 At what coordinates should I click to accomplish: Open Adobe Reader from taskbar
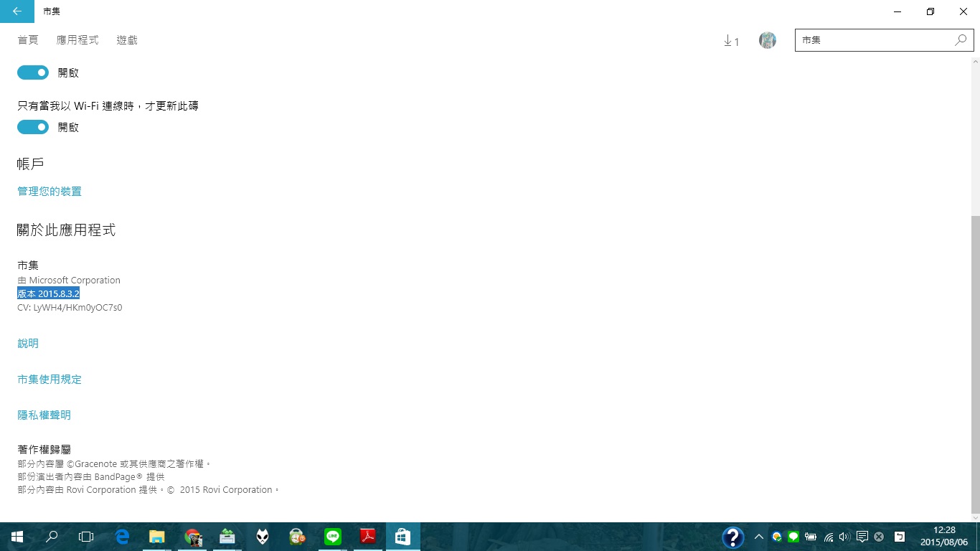[x=367, y=537]
